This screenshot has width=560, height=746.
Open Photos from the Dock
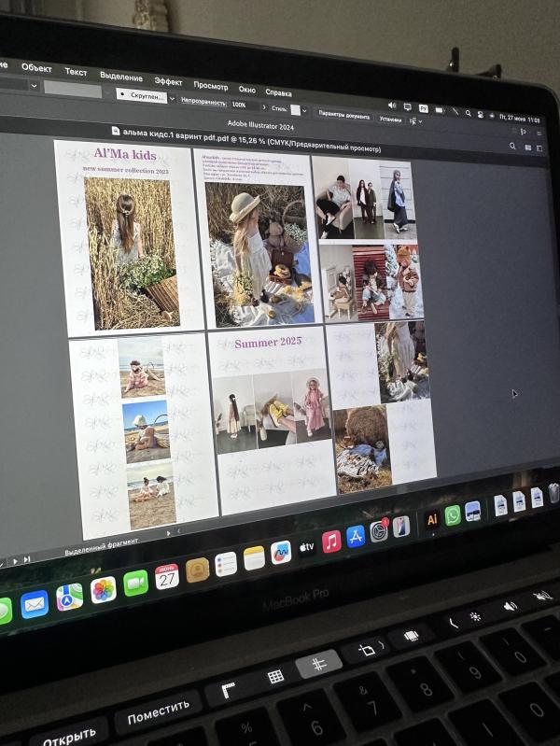(x=104, y=590)
